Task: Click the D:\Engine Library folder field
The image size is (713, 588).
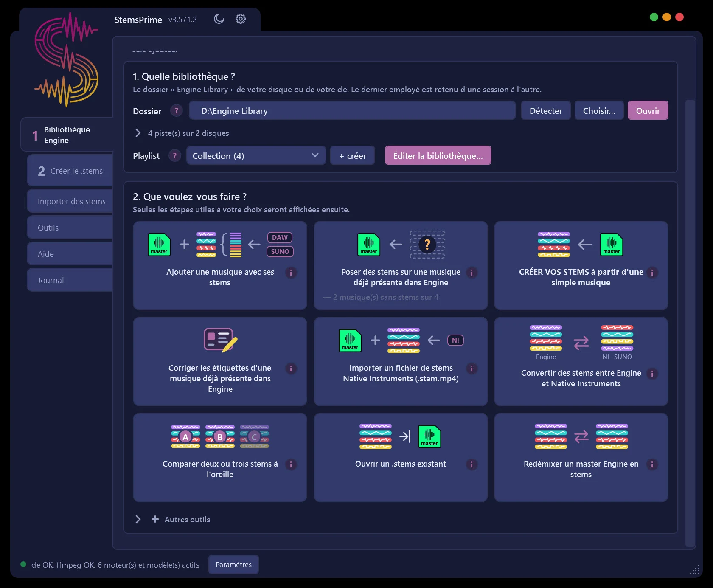Action: click(x=352, y=110)
